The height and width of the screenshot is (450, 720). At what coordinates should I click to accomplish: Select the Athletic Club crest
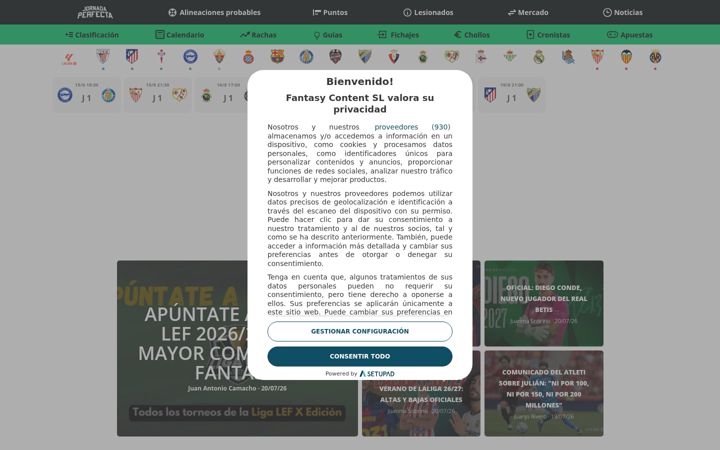pos(103,56)
